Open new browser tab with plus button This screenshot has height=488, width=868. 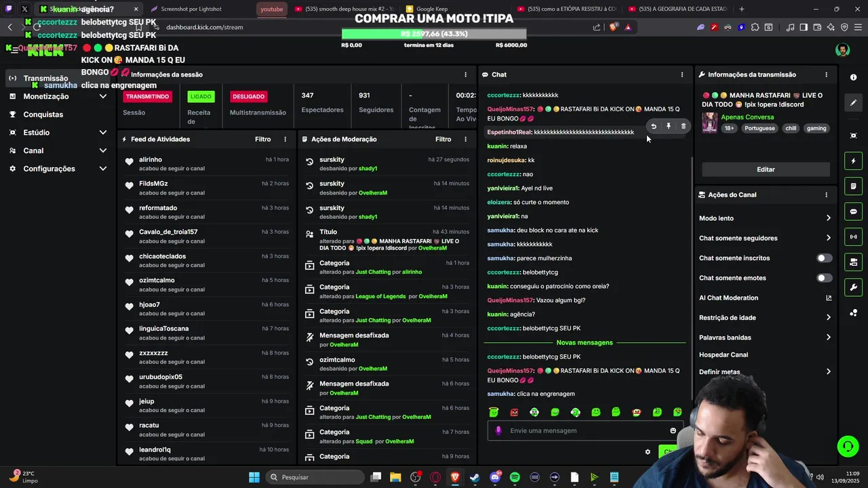pos(741,9)
